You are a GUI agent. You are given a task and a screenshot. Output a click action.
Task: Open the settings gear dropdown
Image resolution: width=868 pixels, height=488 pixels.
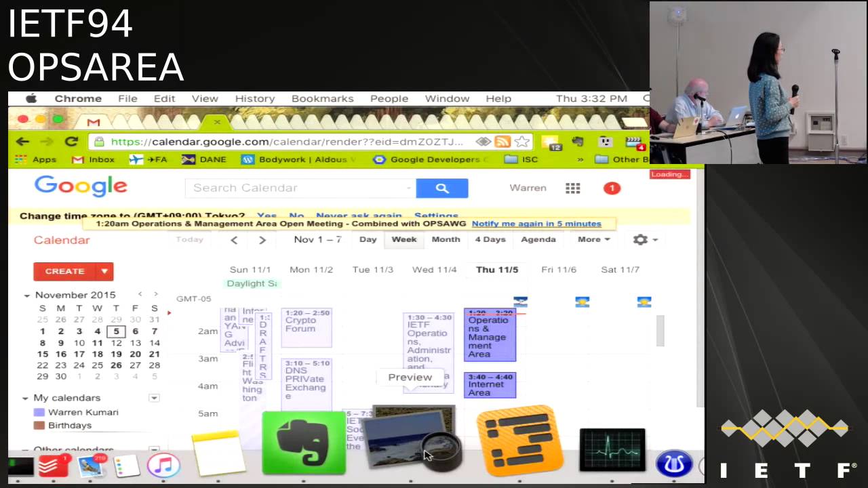[645, 239]
